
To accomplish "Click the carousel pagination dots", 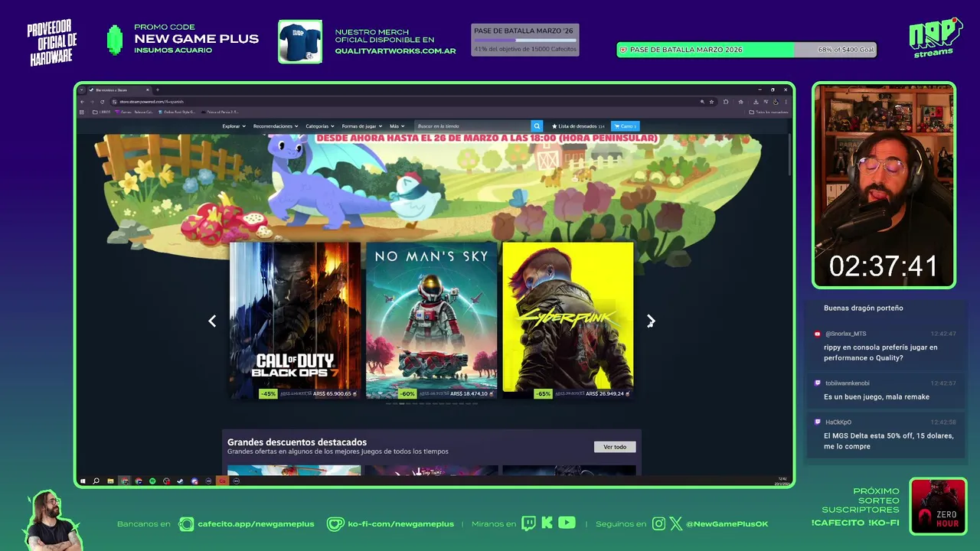I will click(432, 403).
